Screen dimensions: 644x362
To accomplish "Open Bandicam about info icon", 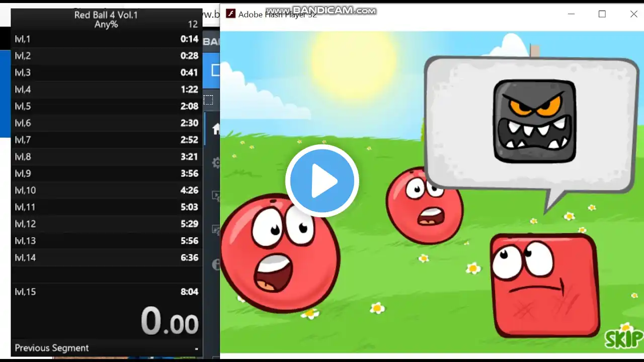I will coord(217,264).
